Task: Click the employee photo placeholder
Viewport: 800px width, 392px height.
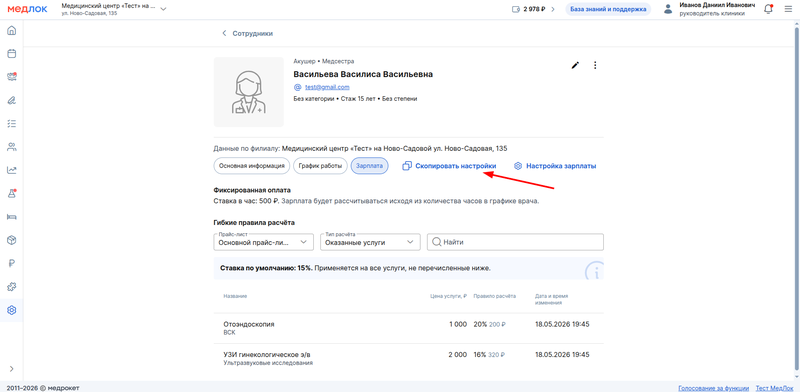Action: tap(248, 92)
